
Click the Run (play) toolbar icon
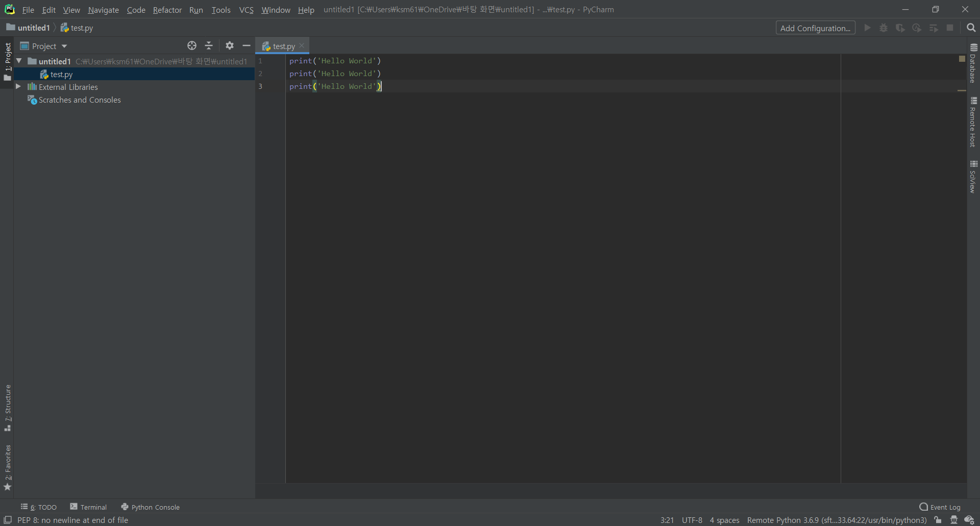(x=867, y=28)
